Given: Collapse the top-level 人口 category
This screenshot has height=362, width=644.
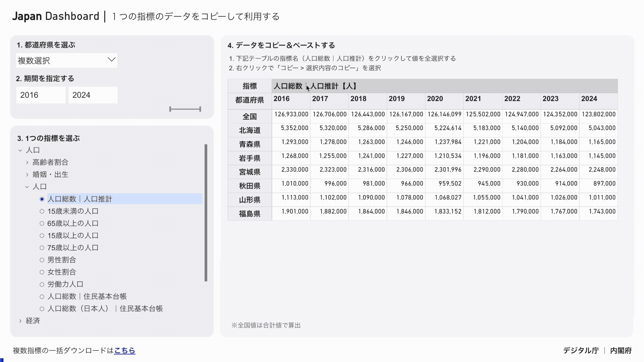Looking at the screenshot, I should tap(20, 150).
